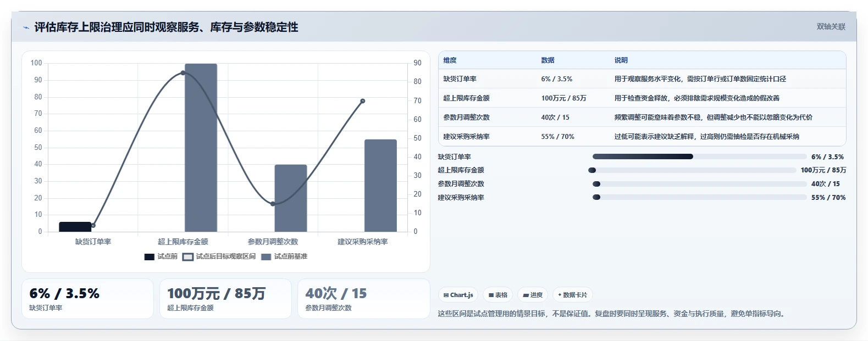Click the 超上限库存金额 x-axis label
The image size is (868, 341).
(x=183, y=242)
